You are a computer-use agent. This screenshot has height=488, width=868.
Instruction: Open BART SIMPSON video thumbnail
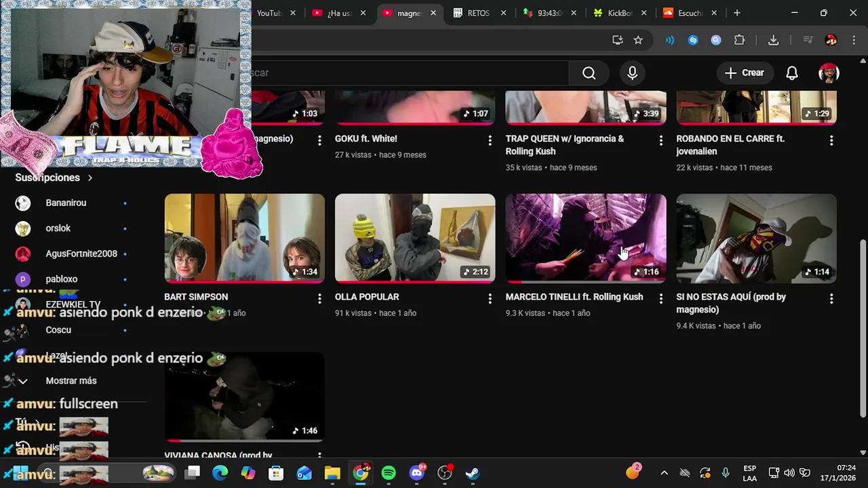244,238
